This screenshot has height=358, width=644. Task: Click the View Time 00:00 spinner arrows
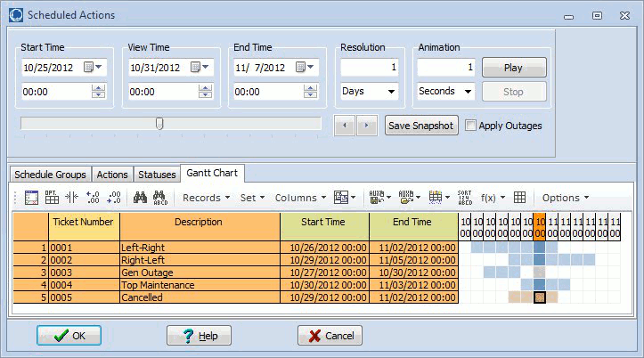pyautogui.click(x=205, y=91)
